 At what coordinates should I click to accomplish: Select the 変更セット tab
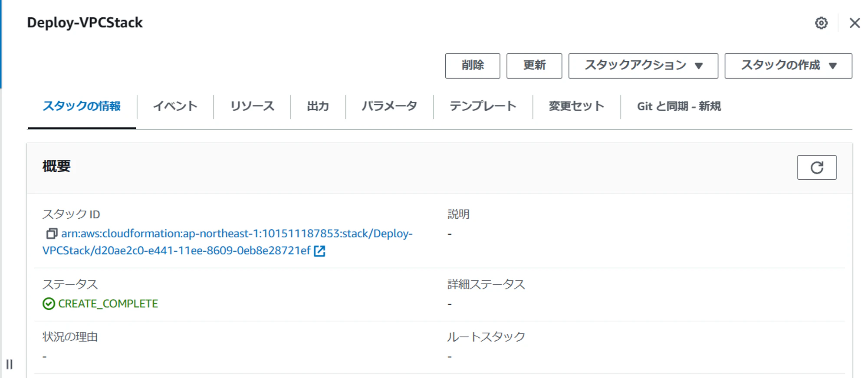[576, 106]
